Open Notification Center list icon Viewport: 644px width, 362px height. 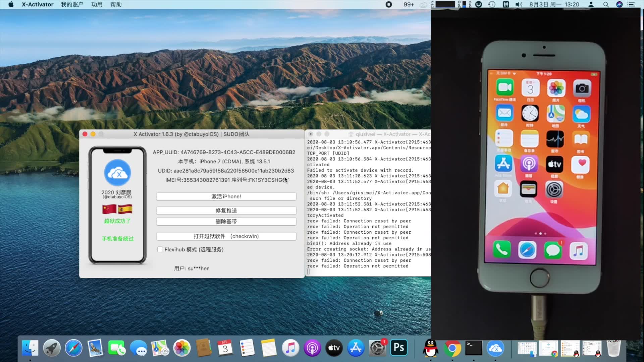pyautogui.click(x=631, y=4)
